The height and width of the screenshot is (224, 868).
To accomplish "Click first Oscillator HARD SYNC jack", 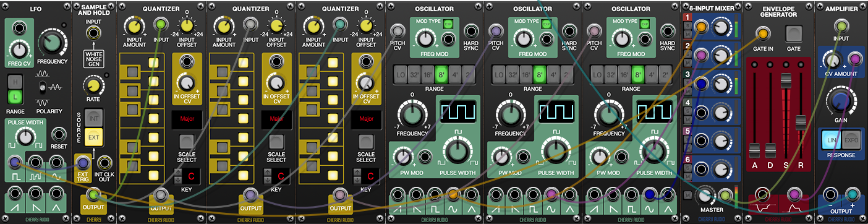I will pos(472,31).
